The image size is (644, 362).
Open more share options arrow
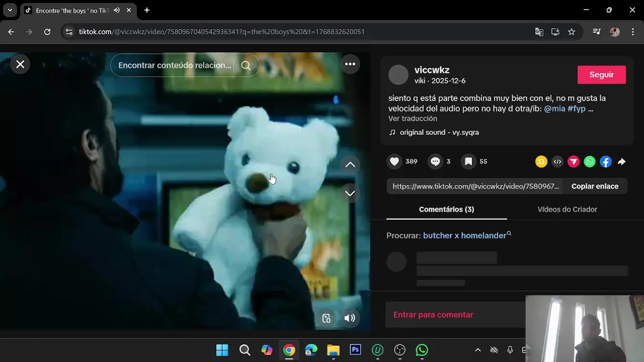point(622,161)
